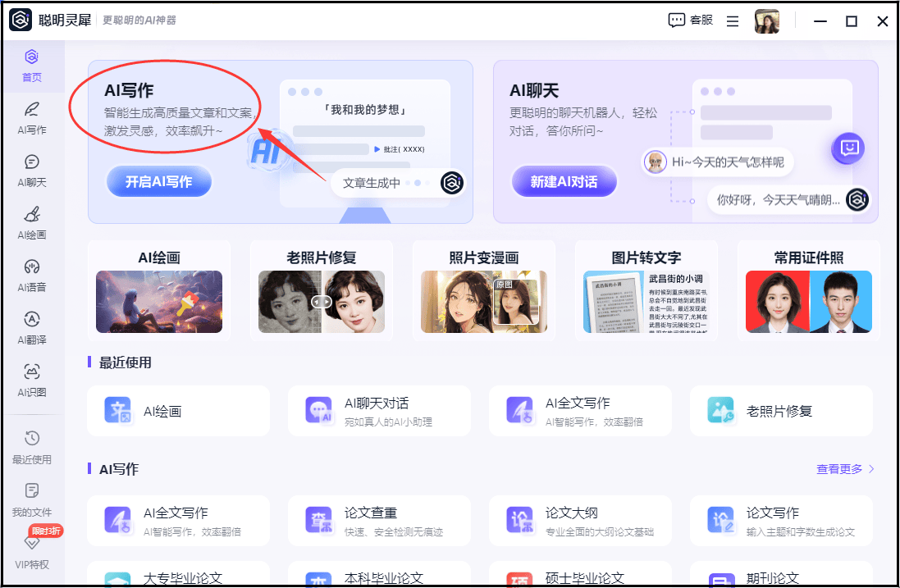Open AI聊天 in the left sidebar
Image resolution: width=900 pixels, height=588 pixels.
31,170
